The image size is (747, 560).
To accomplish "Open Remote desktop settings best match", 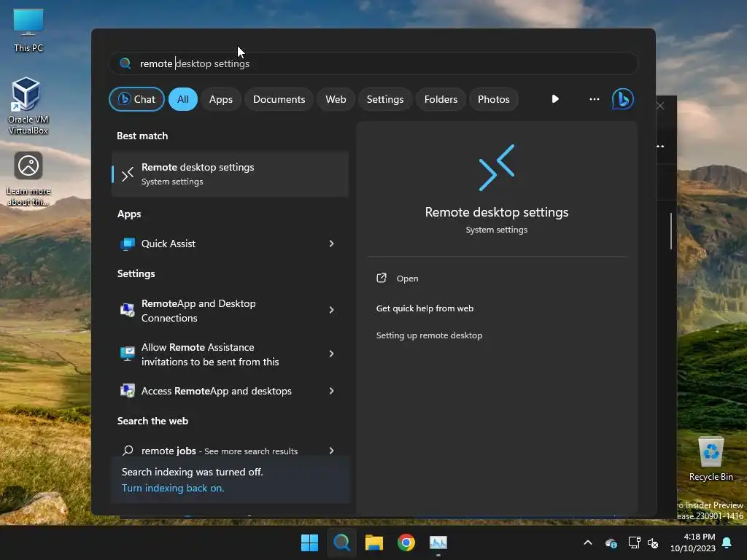I will (230, 174).
